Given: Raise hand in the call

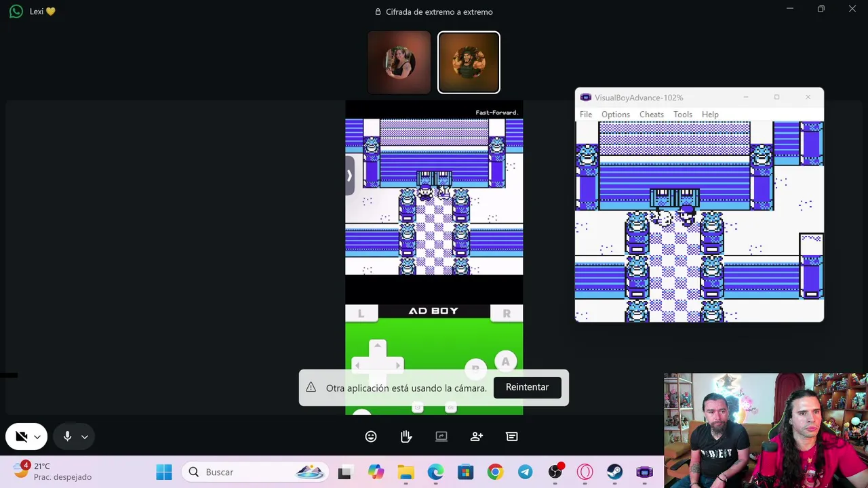Looking at the screenshot, I should click(406, 436).
